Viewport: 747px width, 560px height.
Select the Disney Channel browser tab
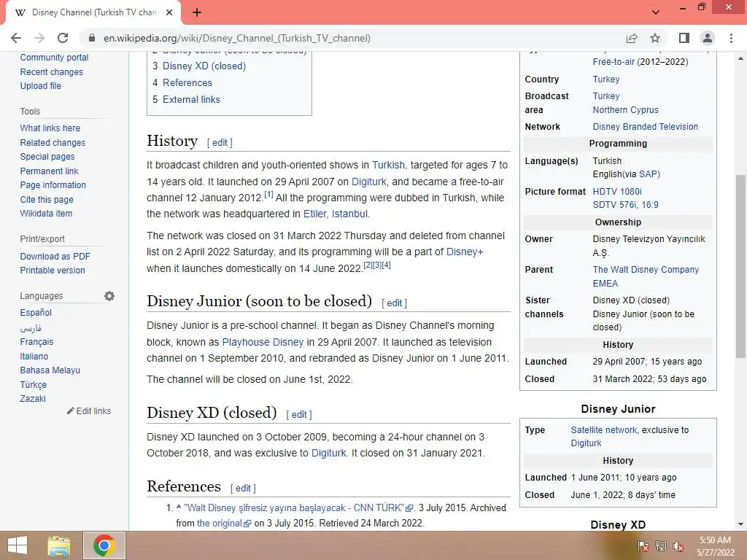pyautogui.click(x=94, y=12)
